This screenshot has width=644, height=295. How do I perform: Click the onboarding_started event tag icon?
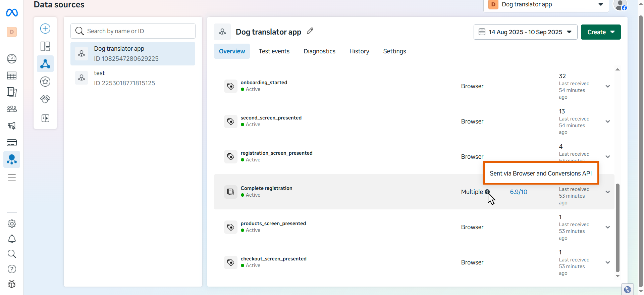coord(231,86)
